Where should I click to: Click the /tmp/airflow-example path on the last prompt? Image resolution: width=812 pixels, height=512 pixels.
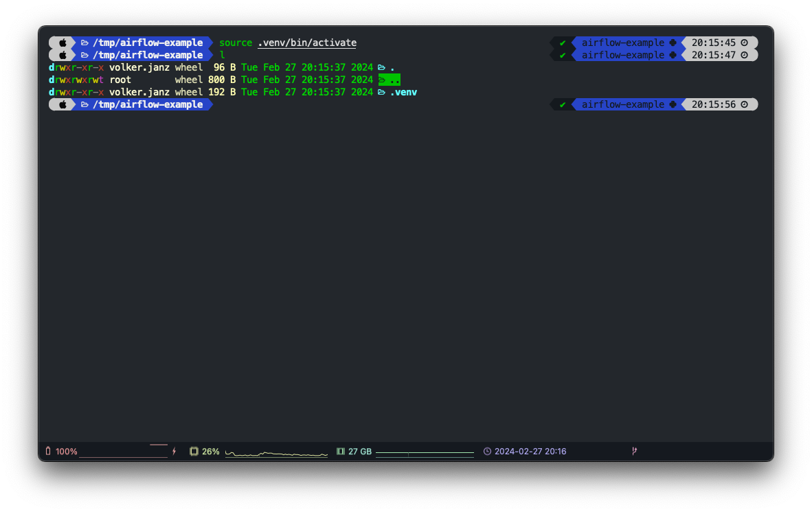point(148,104)
